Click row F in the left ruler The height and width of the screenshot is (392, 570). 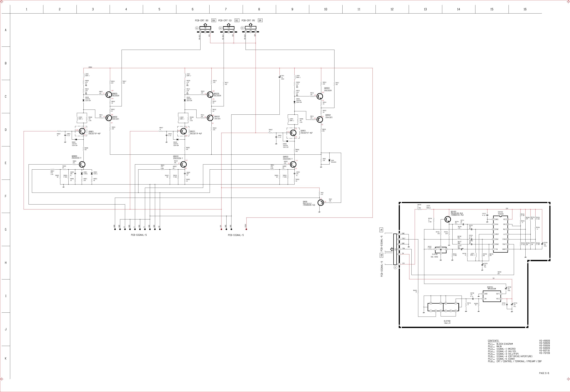(x=6, y=196)
